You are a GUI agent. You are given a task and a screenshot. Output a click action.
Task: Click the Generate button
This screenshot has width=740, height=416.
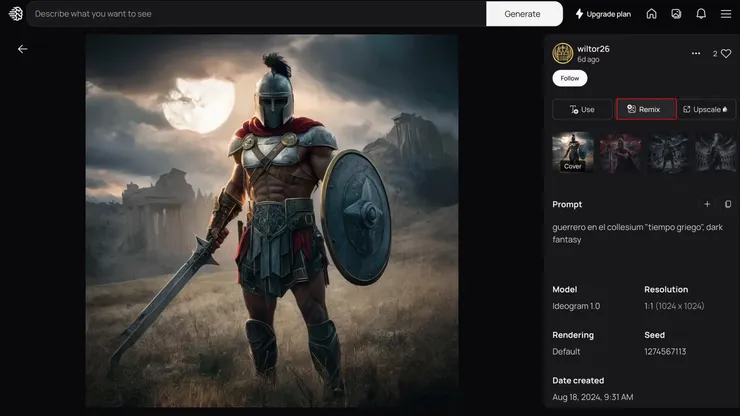tap(524, 14)
